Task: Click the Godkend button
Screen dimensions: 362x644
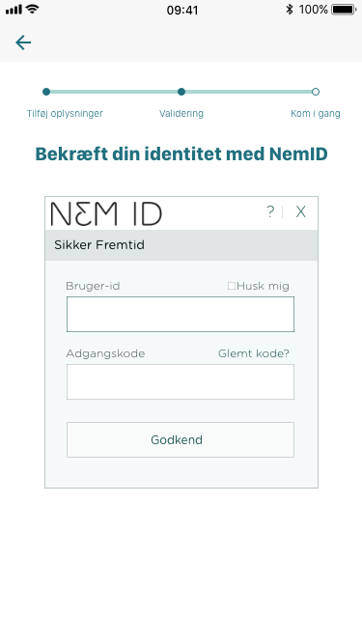Action: point(181,440)
